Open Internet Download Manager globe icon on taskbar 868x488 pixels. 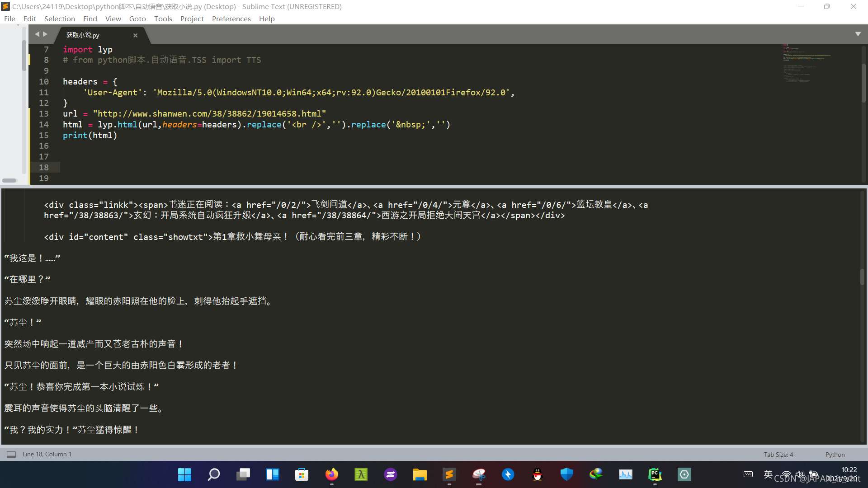tap(596, 474)
